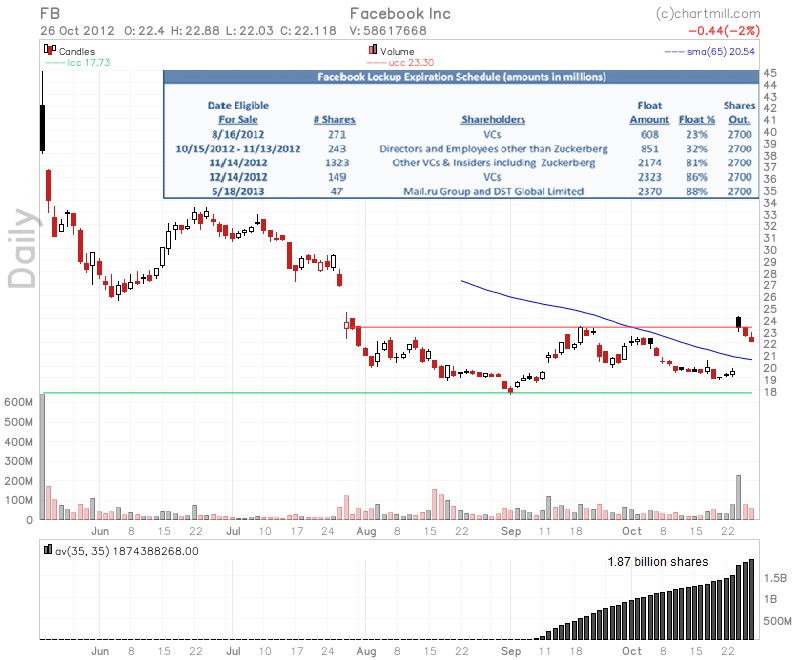This screenshot has width=800, height=660.
Task: Click the 88% float percentage cell
Action: point(696,191)
